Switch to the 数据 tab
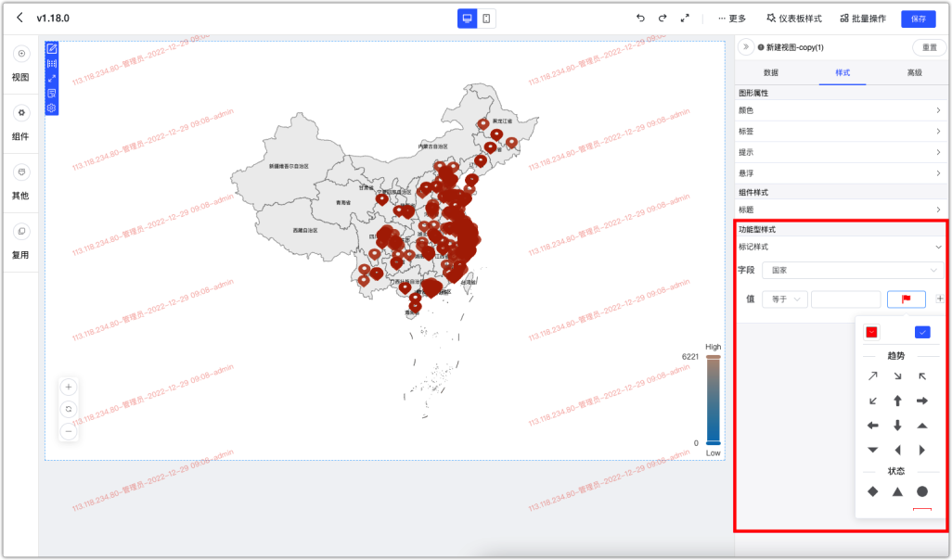The height and width of the screenshot is (560, 952). (770, 72)
